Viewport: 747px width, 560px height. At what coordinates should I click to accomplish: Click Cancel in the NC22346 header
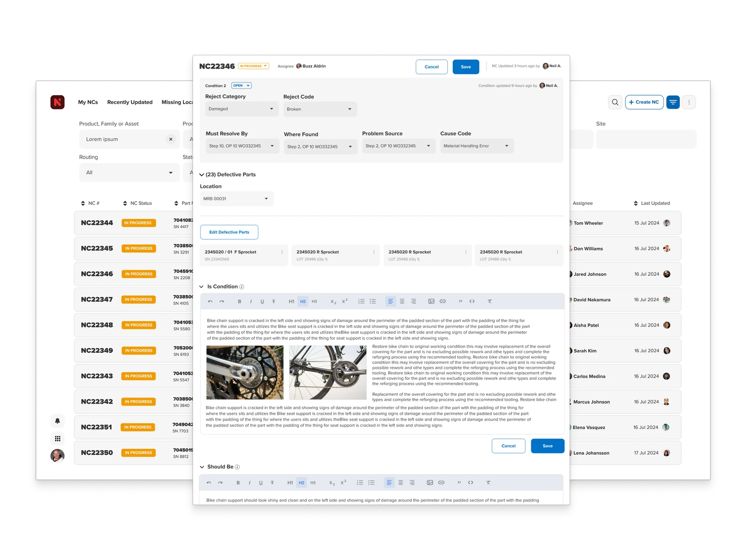pos(431,67)
